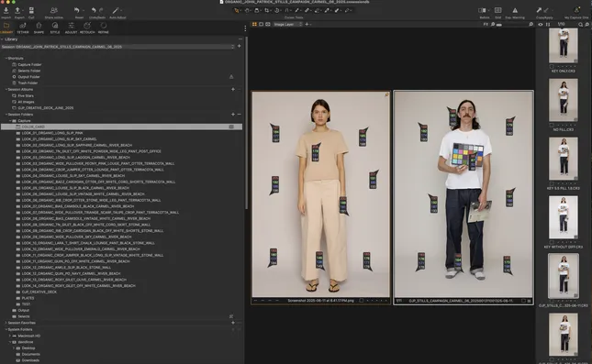Switch to the Adjust tool tab
Viewport: 592px width, 364px height.
point(71,28)
